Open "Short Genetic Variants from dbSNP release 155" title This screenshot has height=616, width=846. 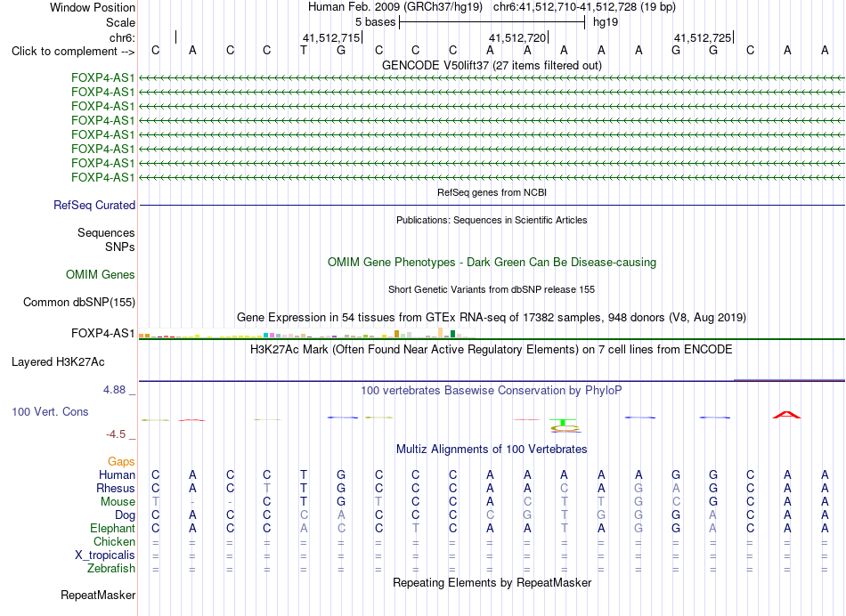pos(492,289)
